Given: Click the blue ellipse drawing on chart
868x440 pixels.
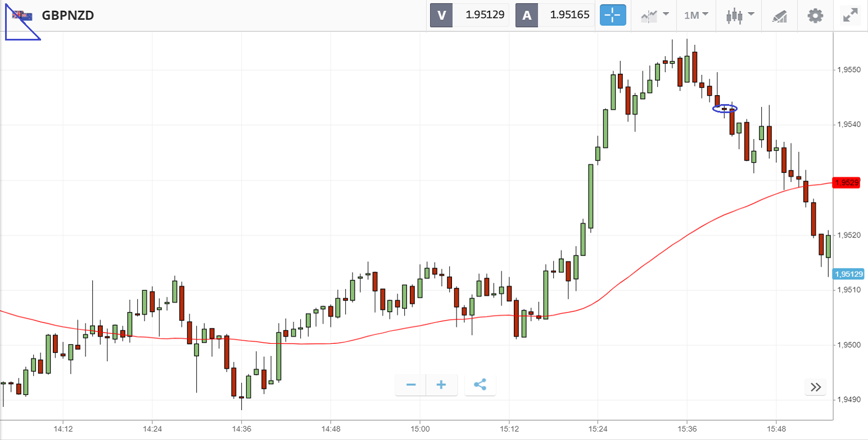Looking at the screenshot, I should (725, 108).
